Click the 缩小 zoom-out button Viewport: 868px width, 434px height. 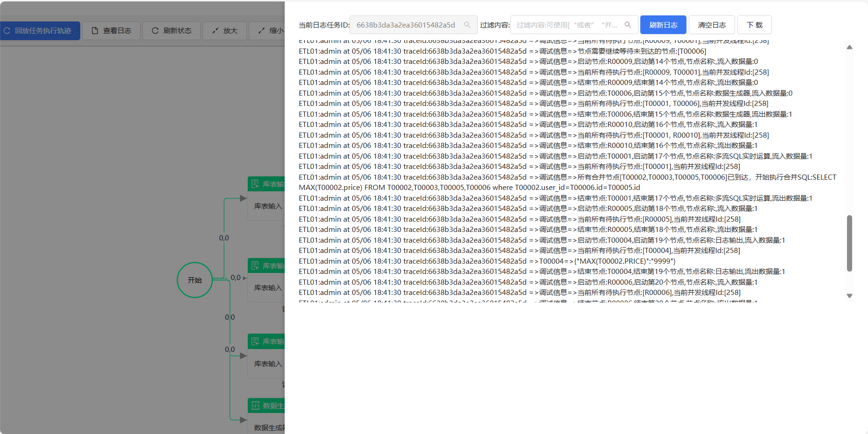click(268, 30)
